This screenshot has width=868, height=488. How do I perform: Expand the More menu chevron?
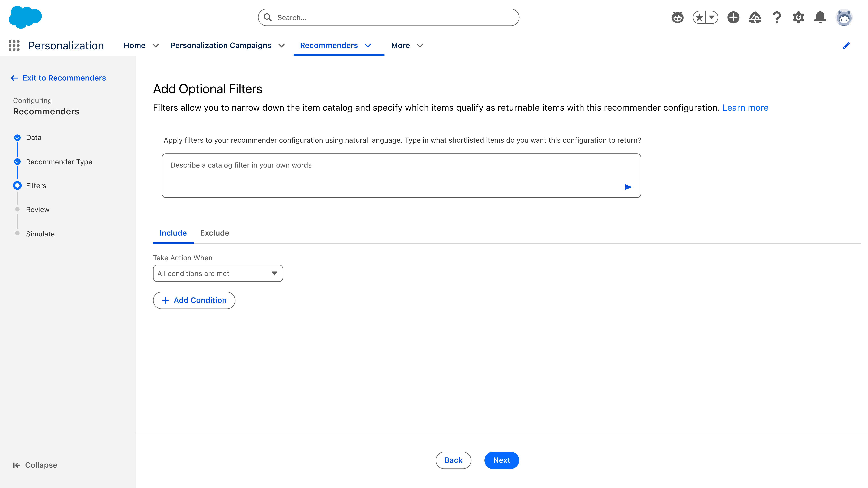420,46
